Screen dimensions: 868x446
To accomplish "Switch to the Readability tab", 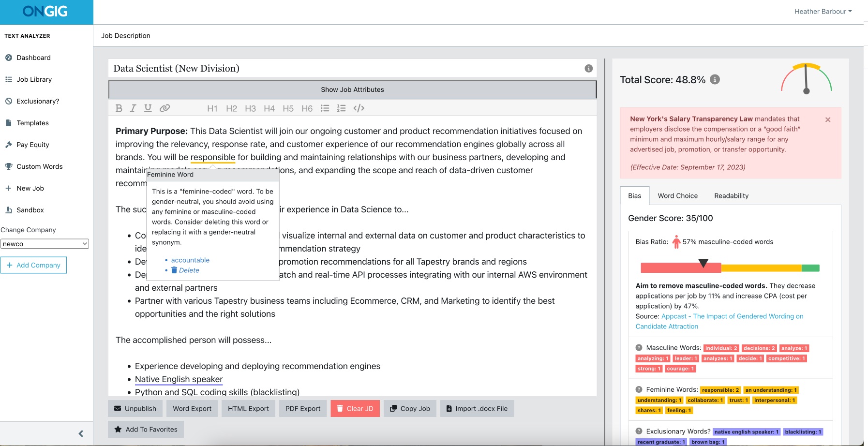I will pyautogui.click(x=732, y=196).
